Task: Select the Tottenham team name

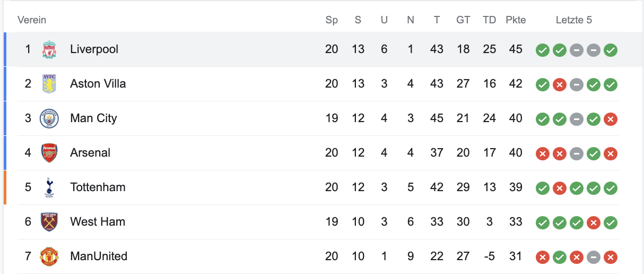Action: (98, 187)
